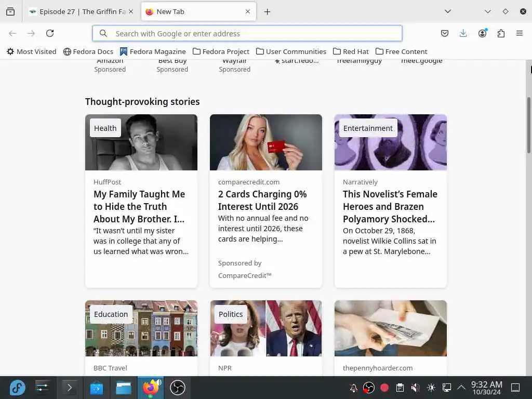Open a new tab with plus button

click(x=268, y=12)
